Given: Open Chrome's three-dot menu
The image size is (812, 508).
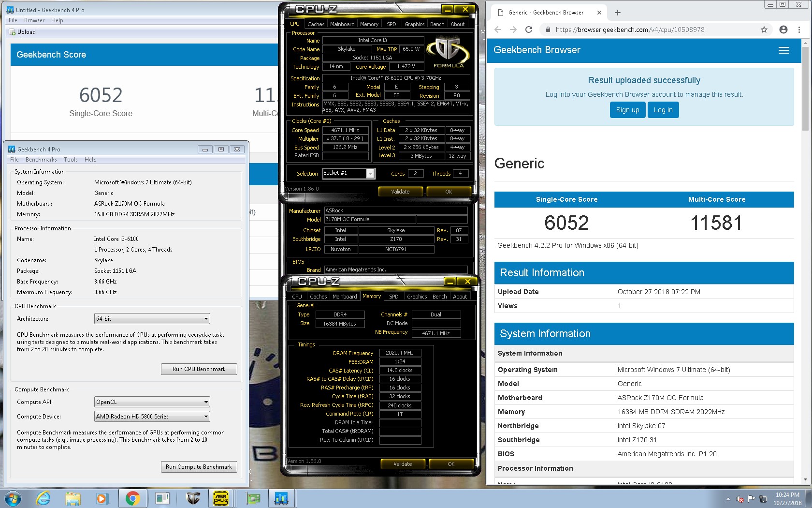Looking at the screenshot, I should (799, 30).
